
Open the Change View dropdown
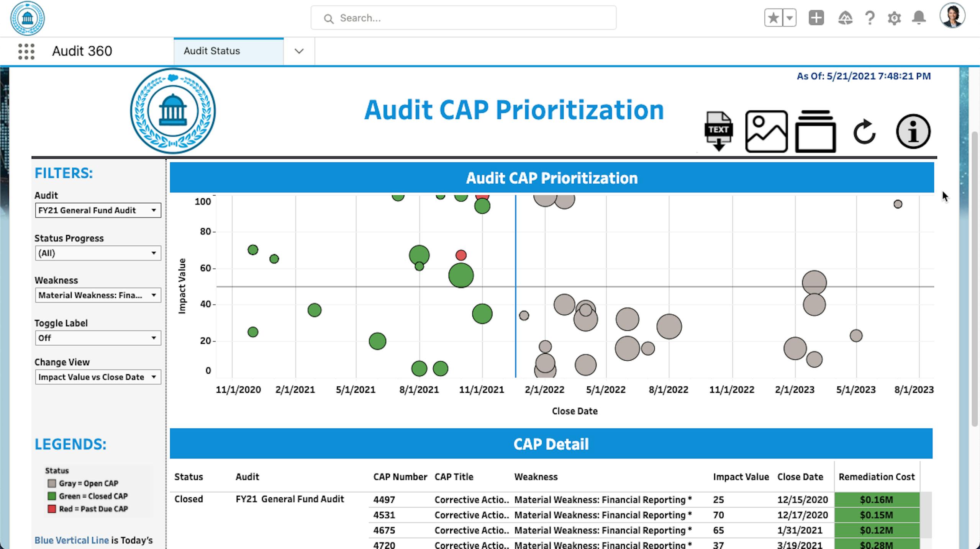click(98, 377)
